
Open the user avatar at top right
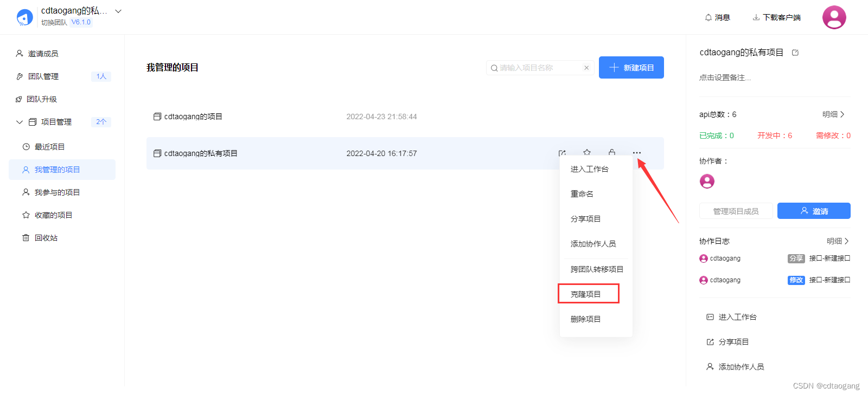pos(834,17)
